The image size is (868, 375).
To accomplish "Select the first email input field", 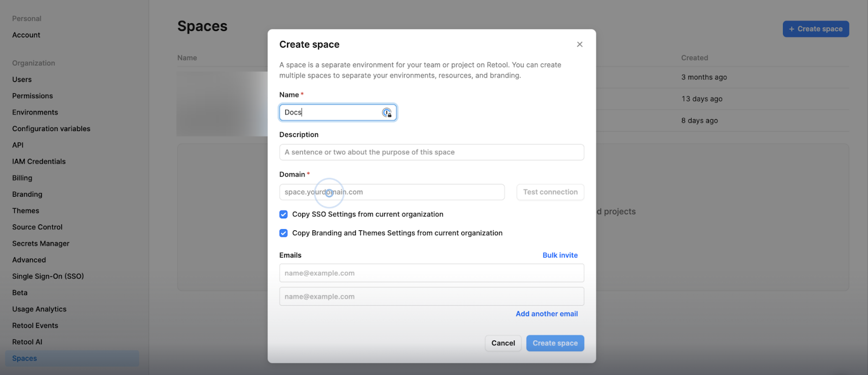I will (x=431, y=273).
